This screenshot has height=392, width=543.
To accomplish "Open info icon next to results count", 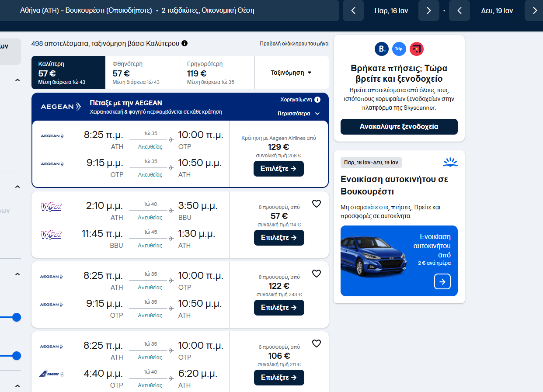I will click(x=184, y=43).
